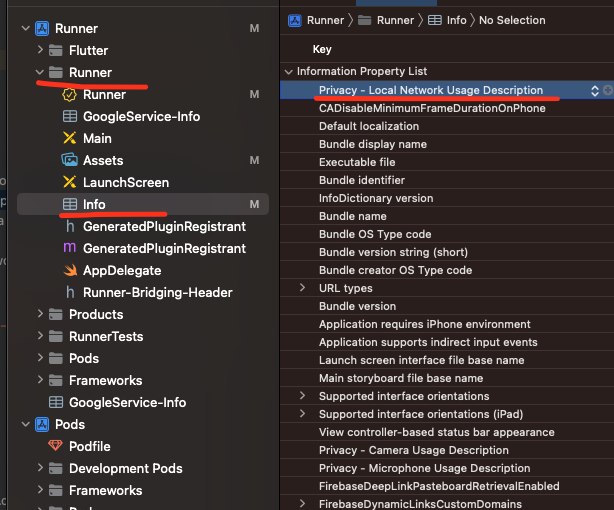Click the Swift icon next to AppDelegate

70,270
